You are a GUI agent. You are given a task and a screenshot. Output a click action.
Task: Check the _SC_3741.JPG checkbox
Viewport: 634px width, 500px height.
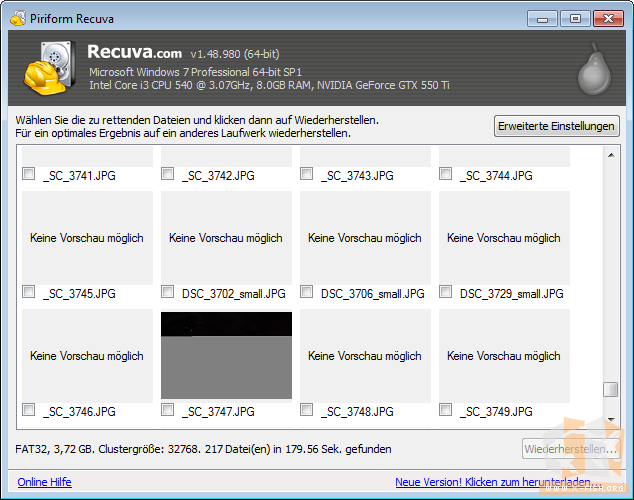pos(28,174)
